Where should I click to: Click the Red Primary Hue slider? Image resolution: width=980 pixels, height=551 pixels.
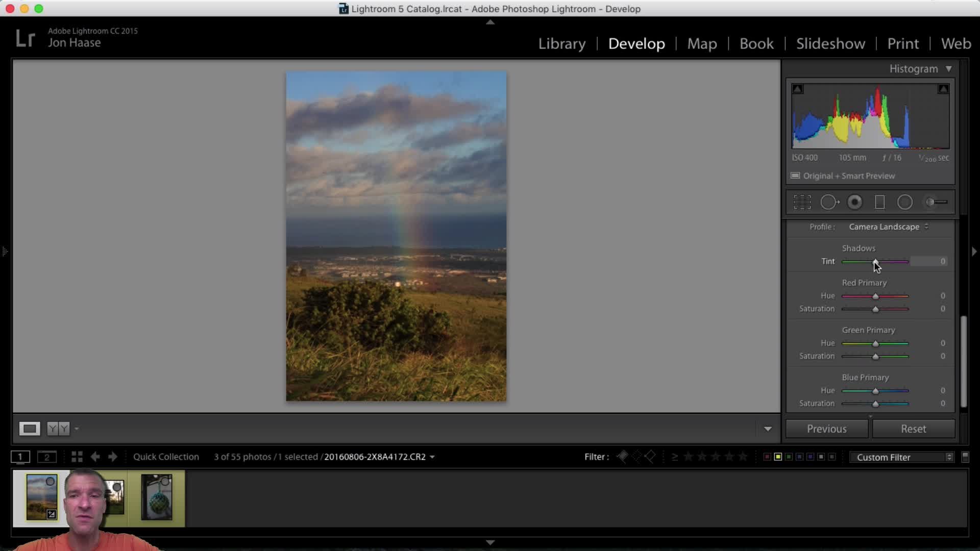(x=875, y=296)
